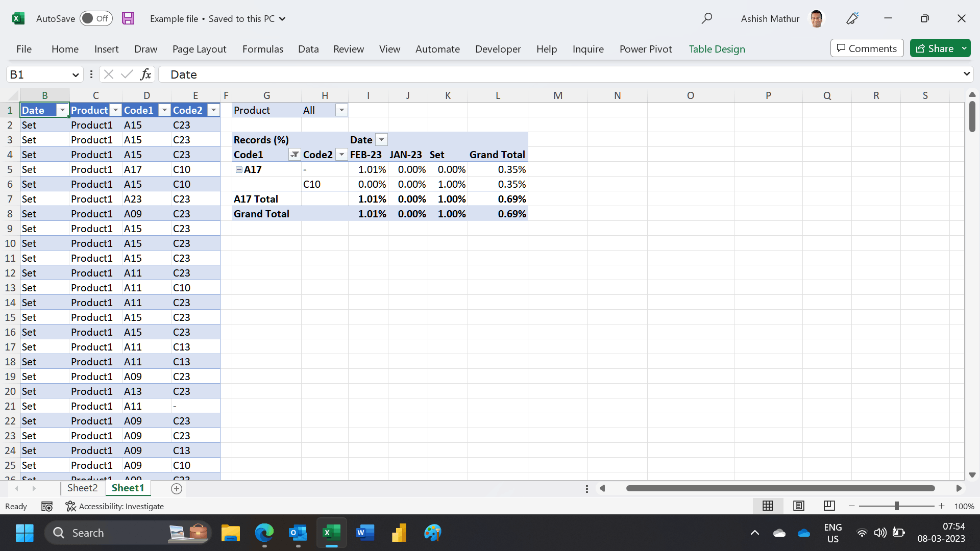Viewport: 980px width, 551px height.
Task: Click the Comments button
Action: 867,48
